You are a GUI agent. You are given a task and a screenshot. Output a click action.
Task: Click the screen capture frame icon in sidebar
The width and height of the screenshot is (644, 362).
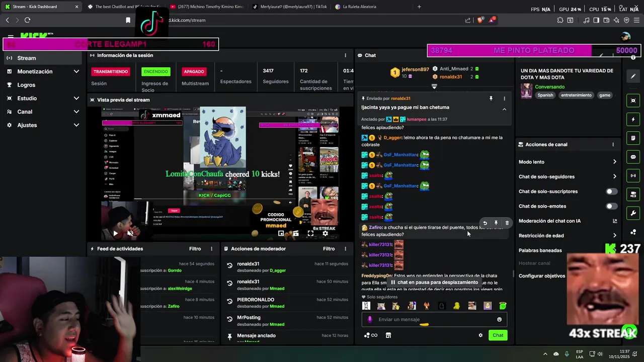(633, 101)
